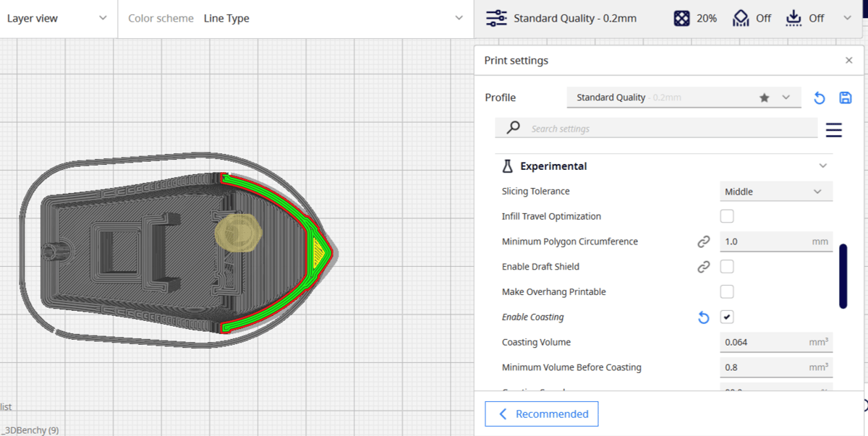Image resolution: width=868 pixels, height=436 pixels.
Task: Close the Print settings panel
Action: click(849, 61)
